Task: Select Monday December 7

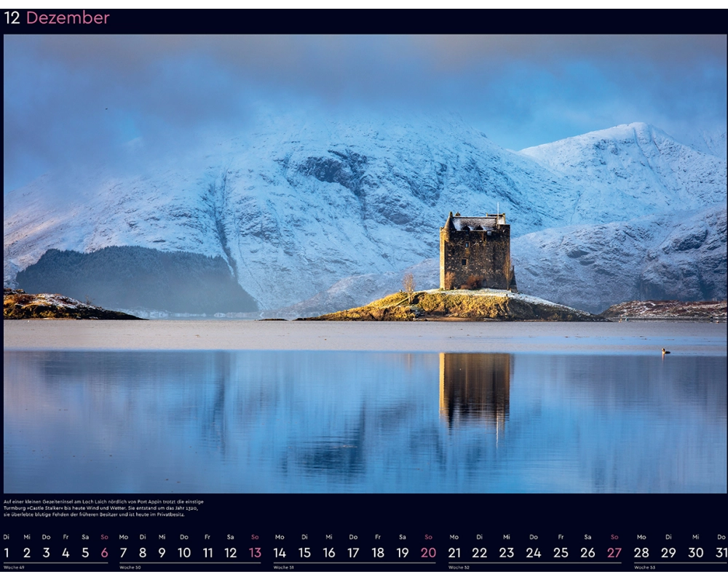Action: point(123,552)
